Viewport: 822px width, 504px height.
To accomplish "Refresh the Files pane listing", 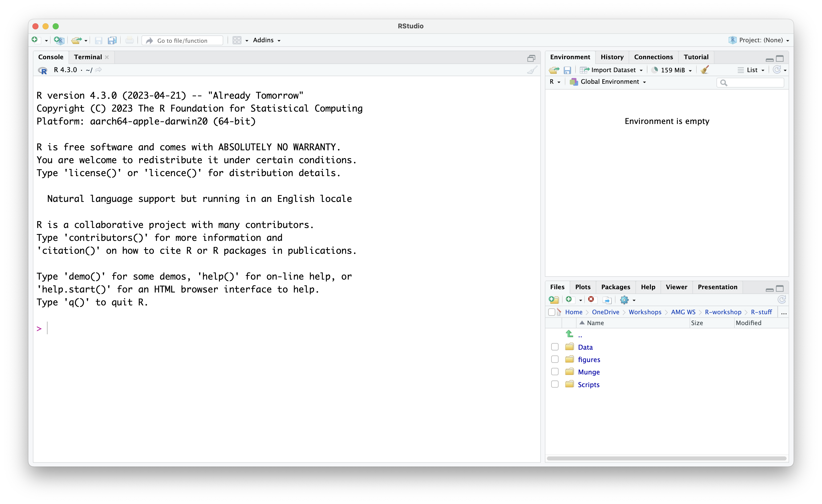I will pyautogui.click(x=782, y=300).
